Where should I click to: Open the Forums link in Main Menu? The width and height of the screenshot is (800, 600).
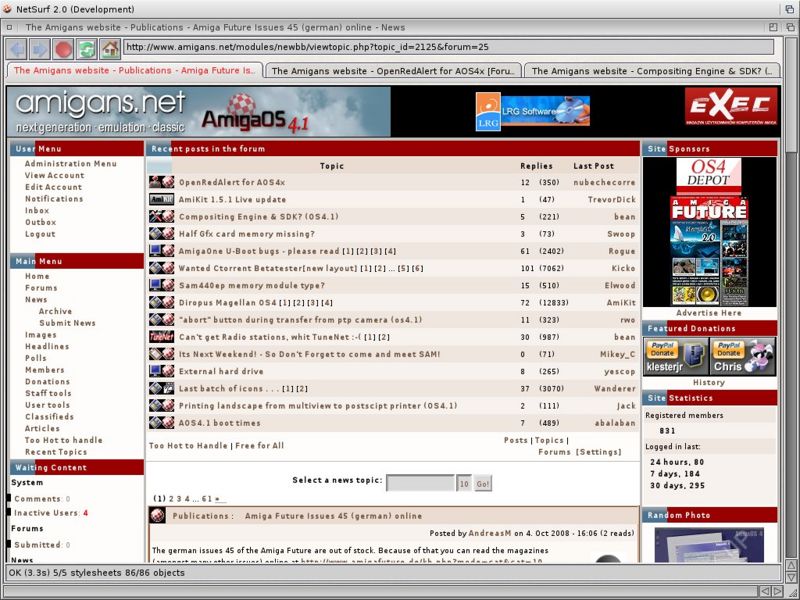(41, 288)
